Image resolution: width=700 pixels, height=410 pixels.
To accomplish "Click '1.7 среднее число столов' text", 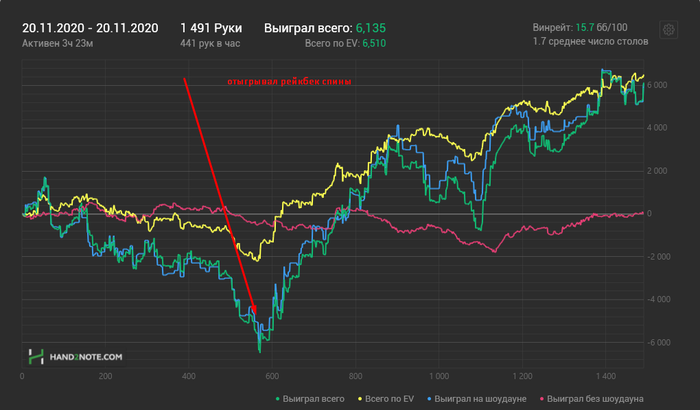I will click(x=590, y=42).
